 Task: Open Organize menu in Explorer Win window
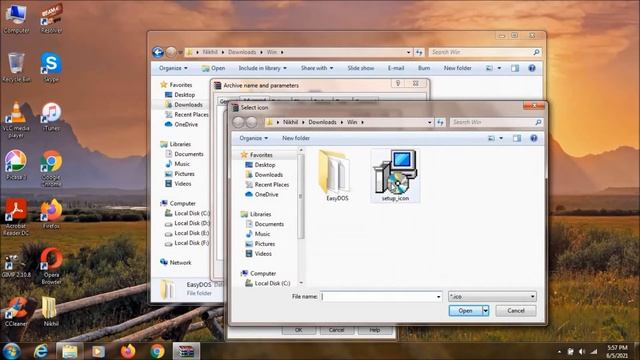173,68
